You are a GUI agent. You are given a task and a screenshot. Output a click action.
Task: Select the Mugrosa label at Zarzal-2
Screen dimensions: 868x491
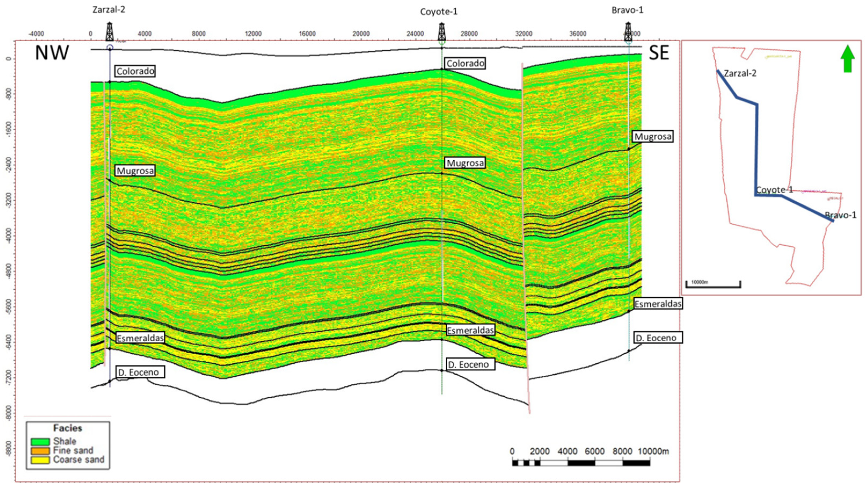[x=135, y=171]
